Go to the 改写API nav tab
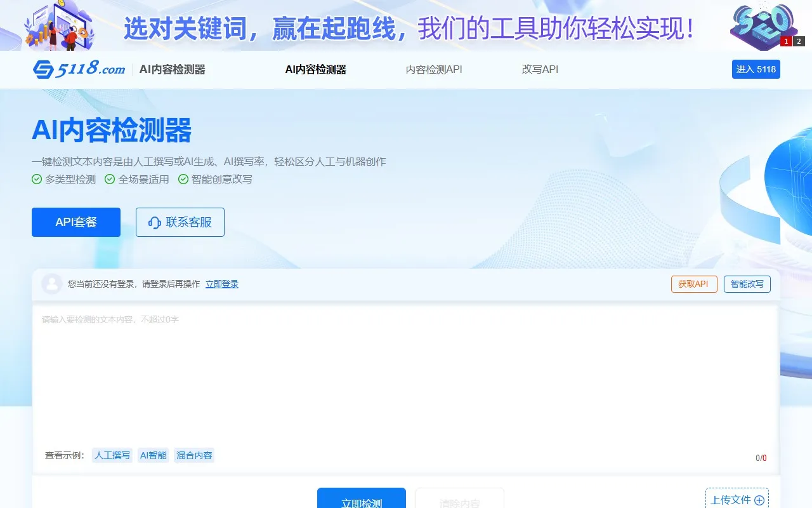The width and height of the screenshot is (812, 508). [540, 70]
